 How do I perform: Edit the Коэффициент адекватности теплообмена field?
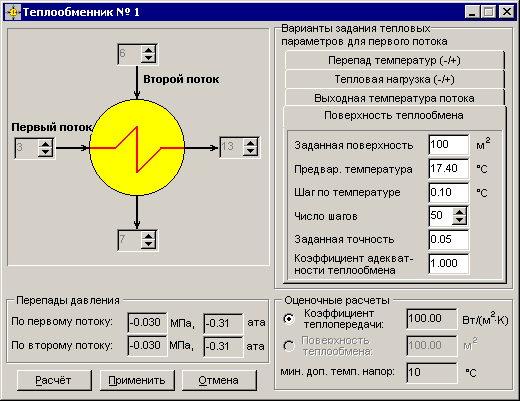(448, 264)
